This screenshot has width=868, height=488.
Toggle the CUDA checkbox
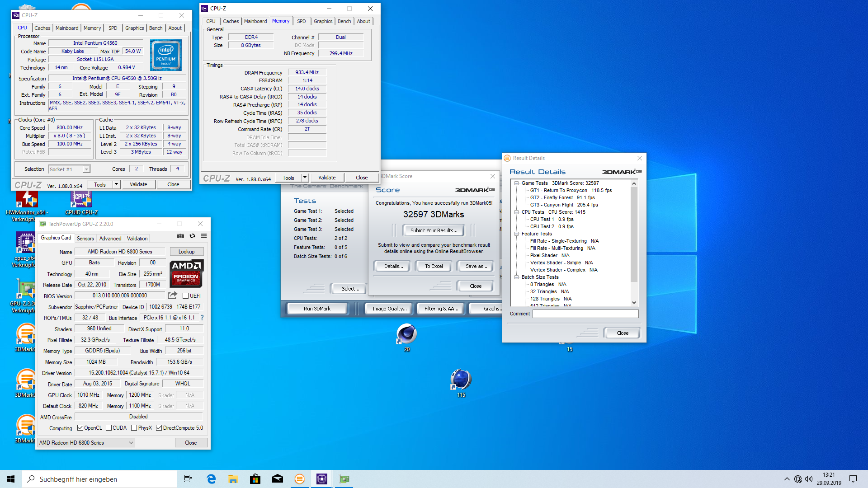click(x=108, y=428)
